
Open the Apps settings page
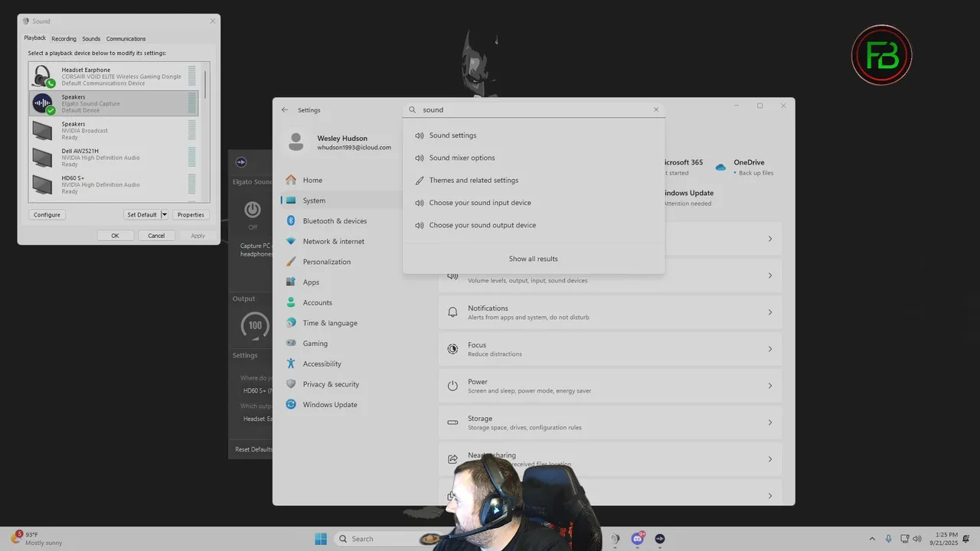[340, 282]
